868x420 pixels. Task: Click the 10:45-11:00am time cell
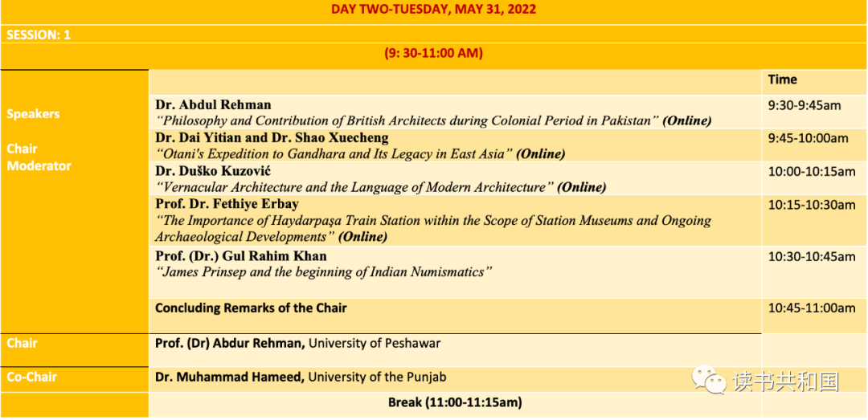pos(812,308)
